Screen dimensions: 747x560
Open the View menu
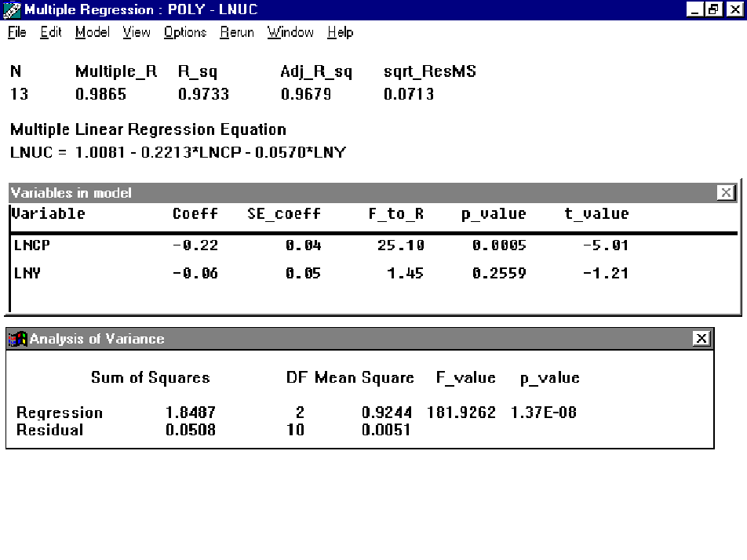coord(137,32)
